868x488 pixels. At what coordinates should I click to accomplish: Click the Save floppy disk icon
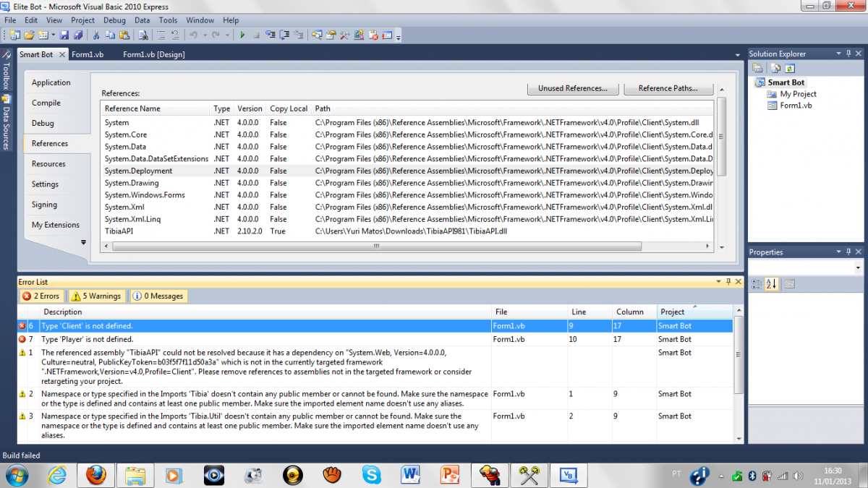coord(64,35)
